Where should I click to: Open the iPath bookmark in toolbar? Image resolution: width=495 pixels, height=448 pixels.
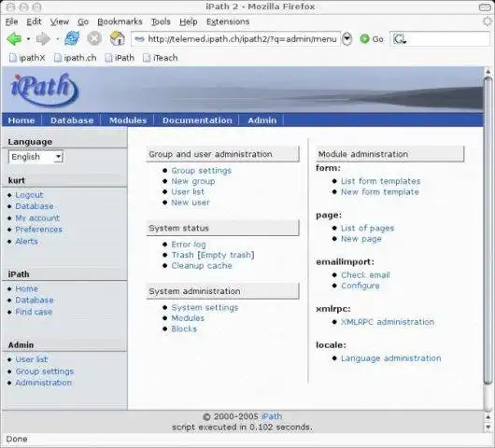[x=120, y=58]
